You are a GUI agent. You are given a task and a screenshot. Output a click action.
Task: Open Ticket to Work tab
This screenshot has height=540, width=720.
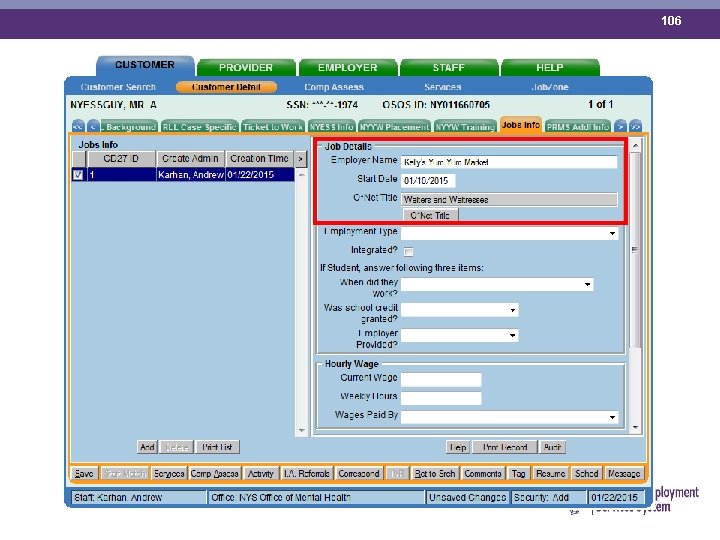(x=273, y=127)
